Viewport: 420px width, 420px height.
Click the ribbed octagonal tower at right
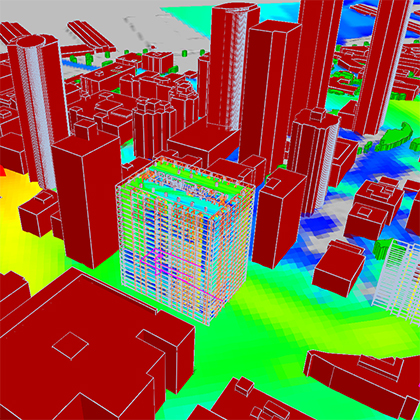click(313, 160)
